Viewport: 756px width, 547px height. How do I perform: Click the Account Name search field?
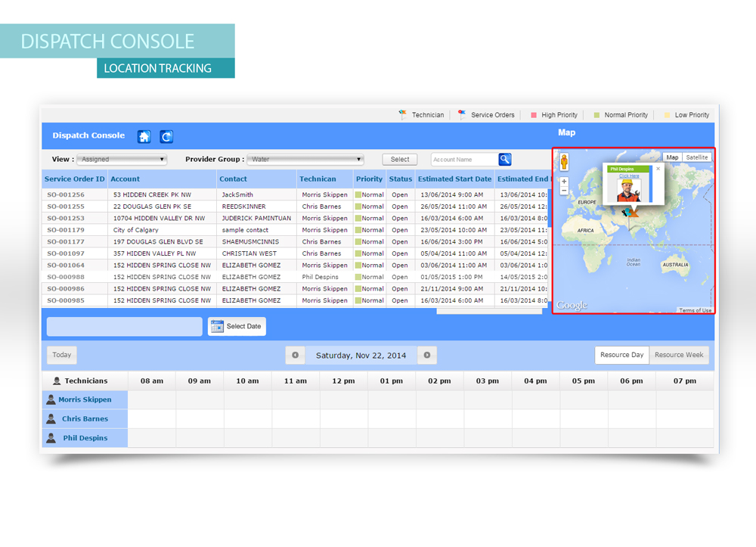point(464,160)
